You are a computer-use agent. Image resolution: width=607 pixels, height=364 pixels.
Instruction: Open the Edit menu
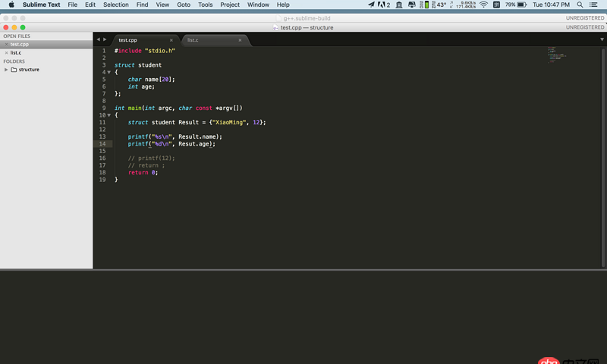90,5
